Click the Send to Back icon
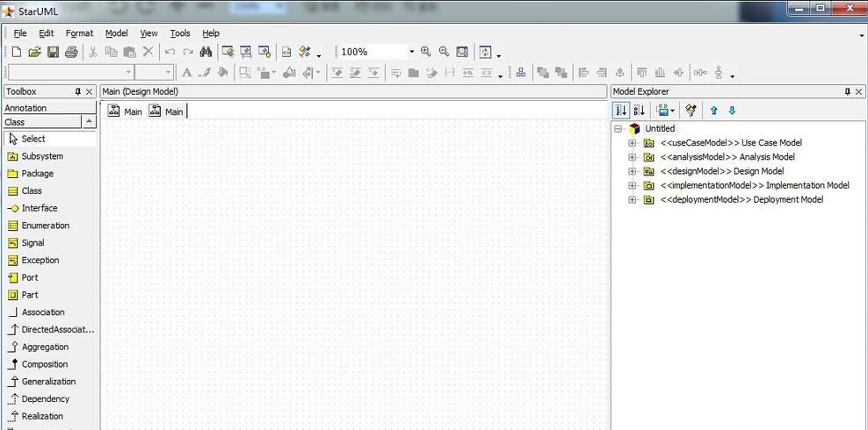 point(561,73)
